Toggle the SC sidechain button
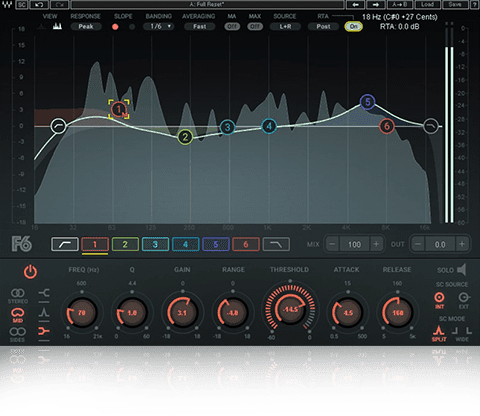This screenshot has width=480, height=416. (x=22, y=4)
